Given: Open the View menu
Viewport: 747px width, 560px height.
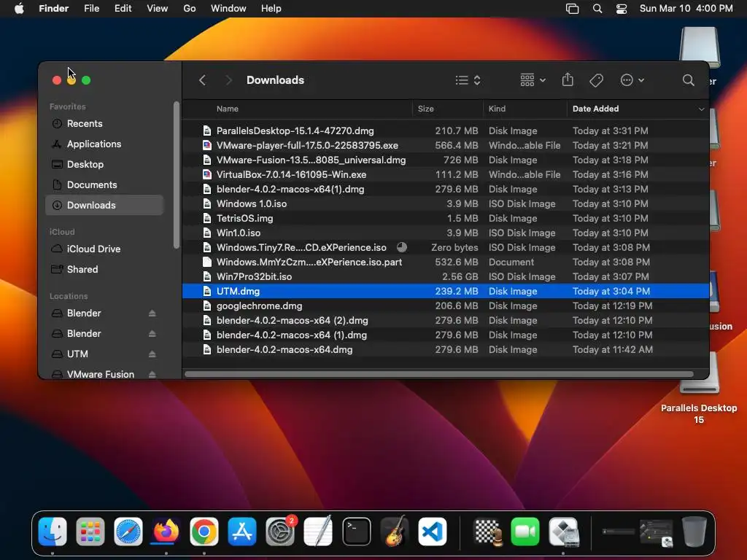Looking at the screenshot, I should [158, 9].
